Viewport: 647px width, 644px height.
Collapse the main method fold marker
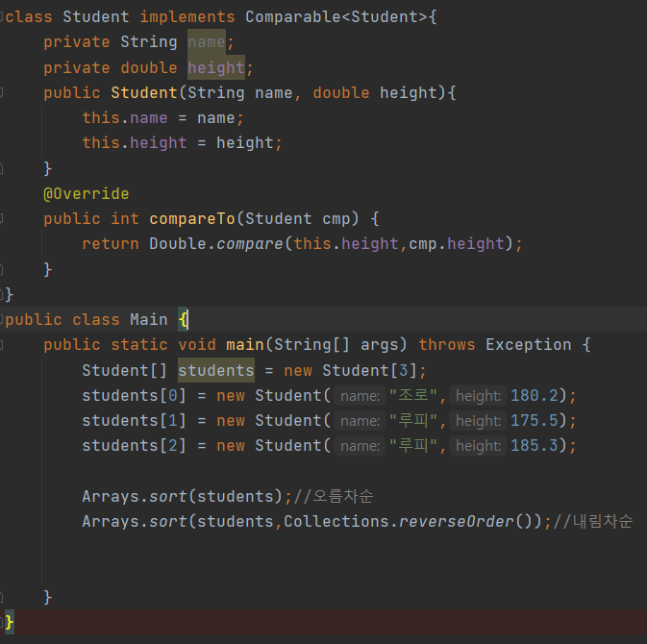coord(1,345)
